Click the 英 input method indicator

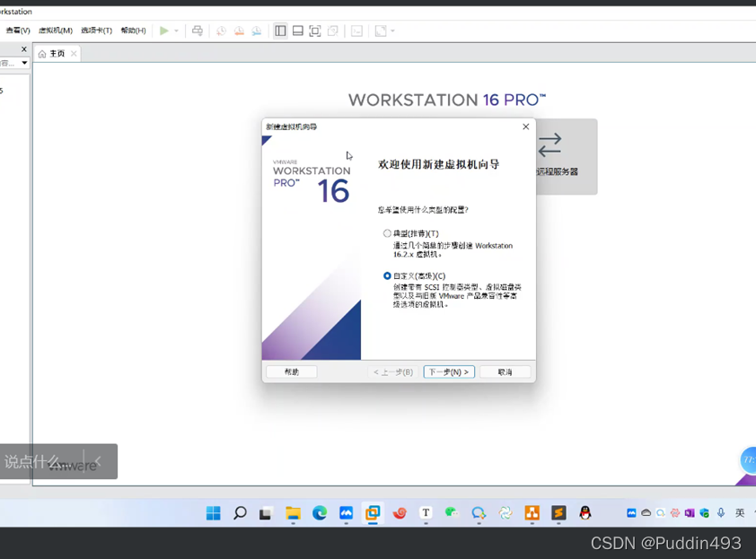pos(740,512)
